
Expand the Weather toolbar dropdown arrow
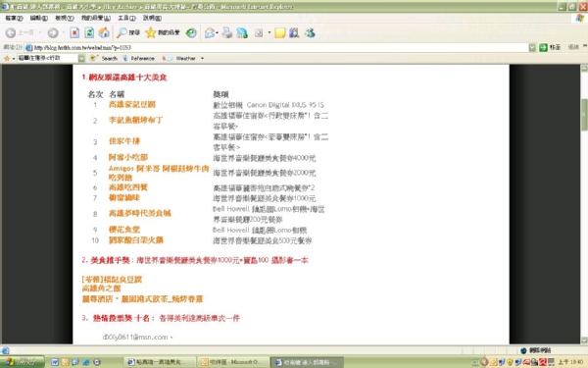202,58
